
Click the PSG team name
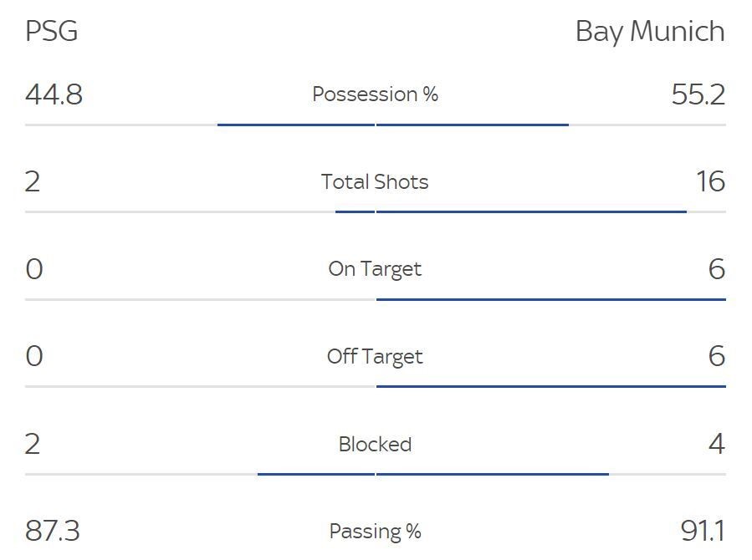52,32
